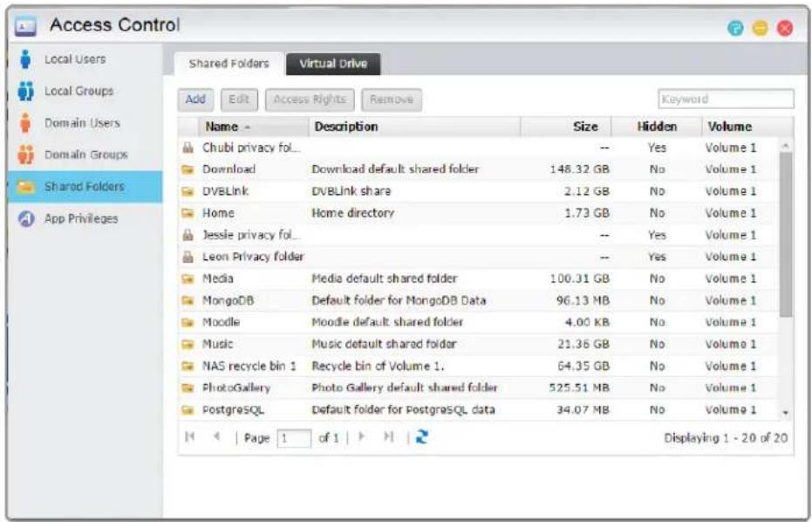Sort by the Hidden column header
Viewport: 812px width, 522px height.
click(x=656, y=127)
